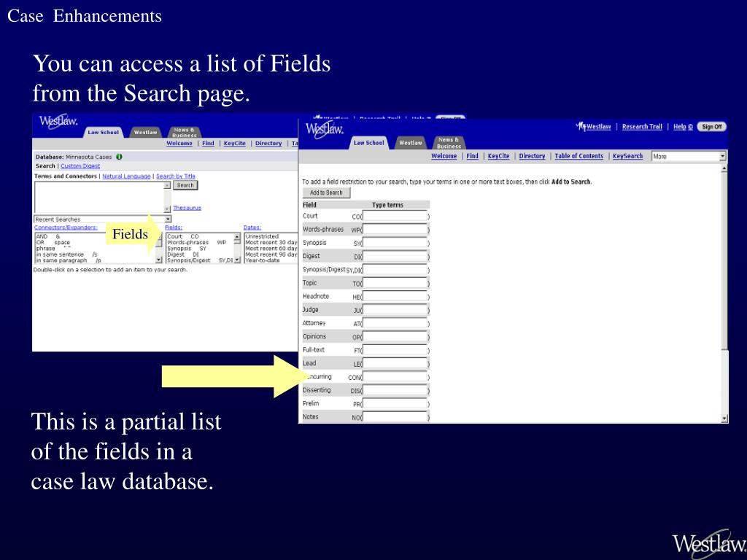Click the Court field input box
The image size is (747, 560).
pos(395,216)
